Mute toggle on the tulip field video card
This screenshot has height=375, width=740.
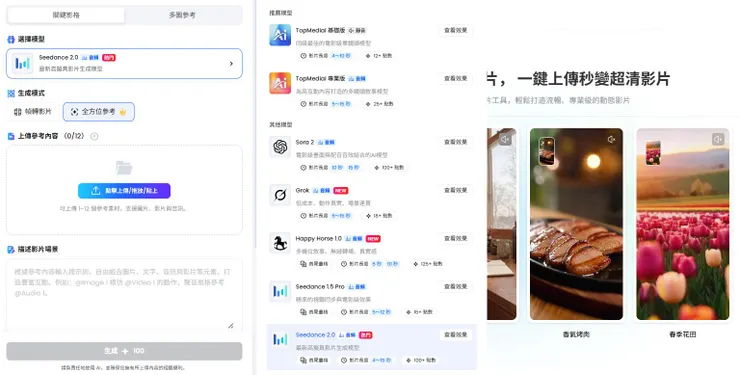tap(718, 139)
